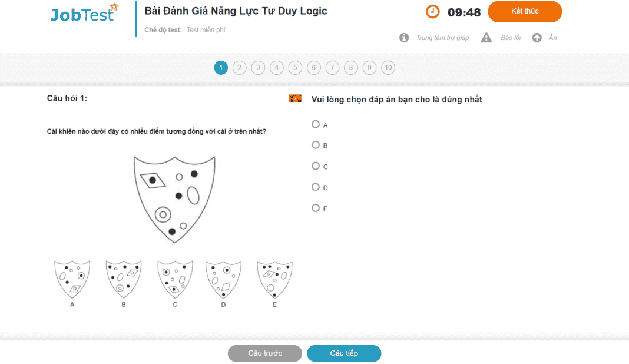This screenshot has width=629, height=364.
Task: Select answer option B radio button
Action: click(315, 145)
